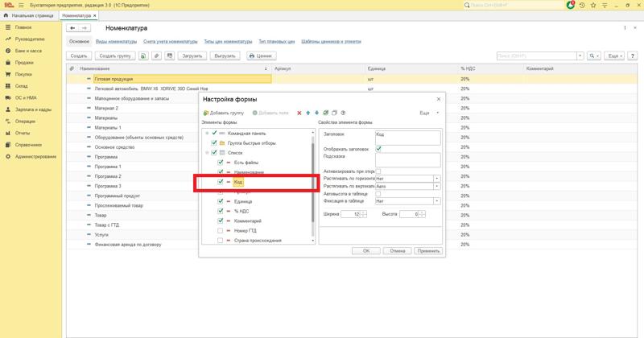Screen dimensions: 644x338
Task: Collapse the Список tree node
Action: pos(207,153)
